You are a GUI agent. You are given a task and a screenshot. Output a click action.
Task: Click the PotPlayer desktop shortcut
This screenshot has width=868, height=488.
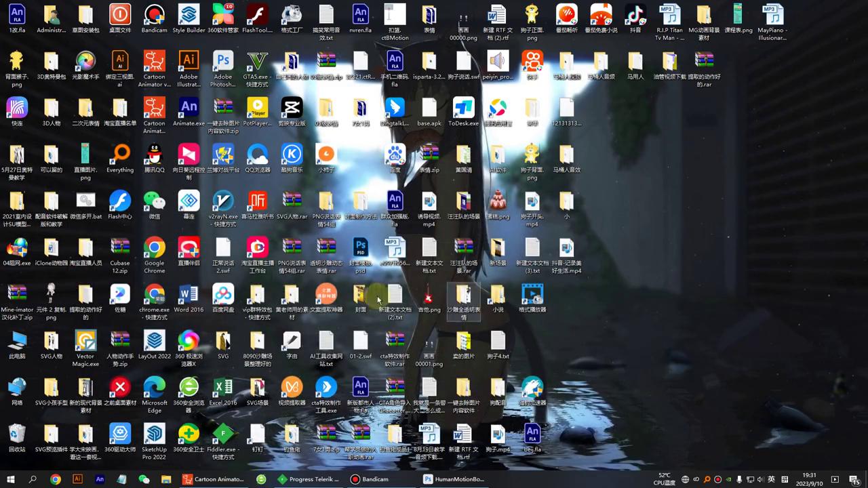click(257, 108)
